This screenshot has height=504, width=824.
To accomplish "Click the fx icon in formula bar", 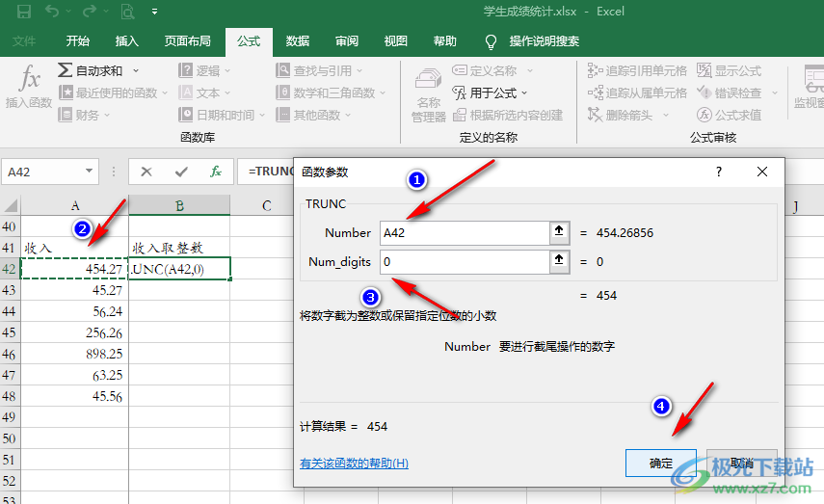I will coord(216,172).
